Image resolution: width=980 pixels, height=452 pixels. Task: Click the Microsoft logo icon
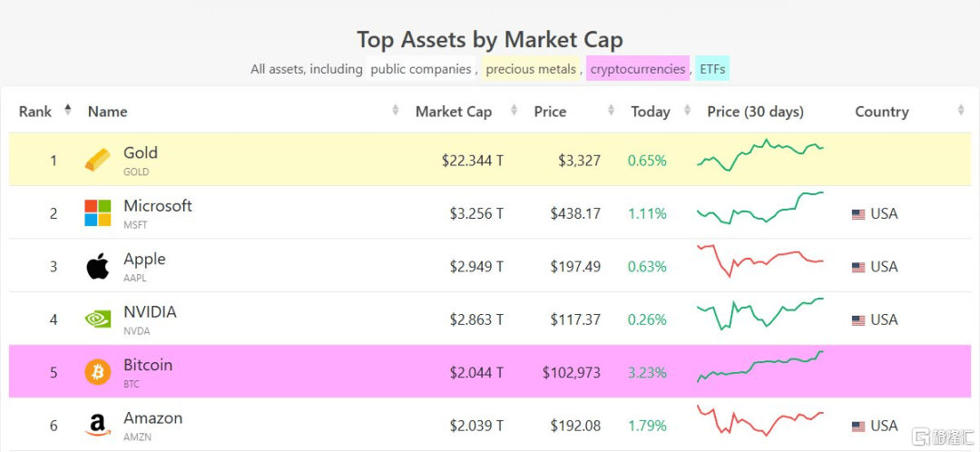coord(97,213)
